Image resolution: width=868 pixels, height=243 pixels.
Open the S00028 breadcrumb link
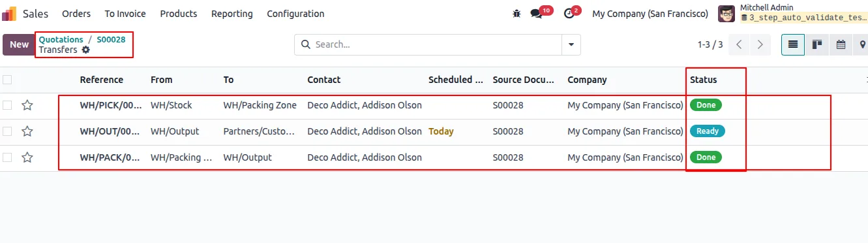111,40
